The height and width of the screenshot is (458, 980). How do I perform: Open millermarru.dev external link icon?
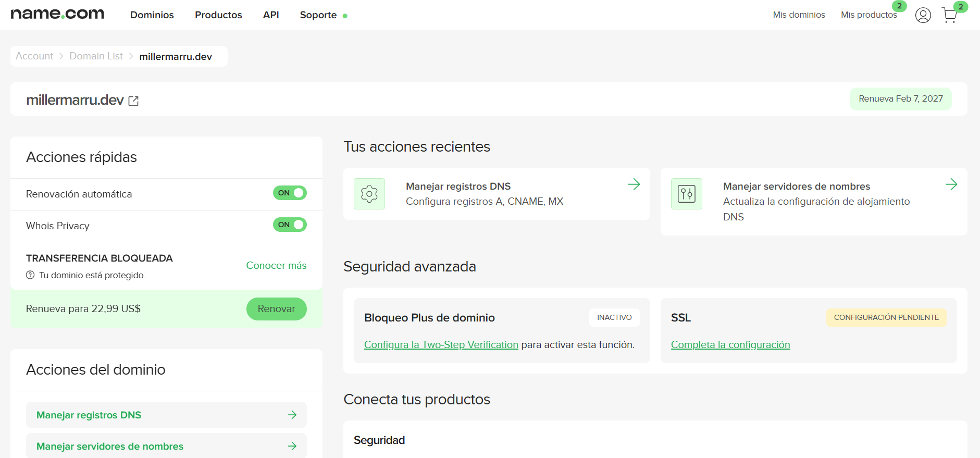[x=133, y=101]
